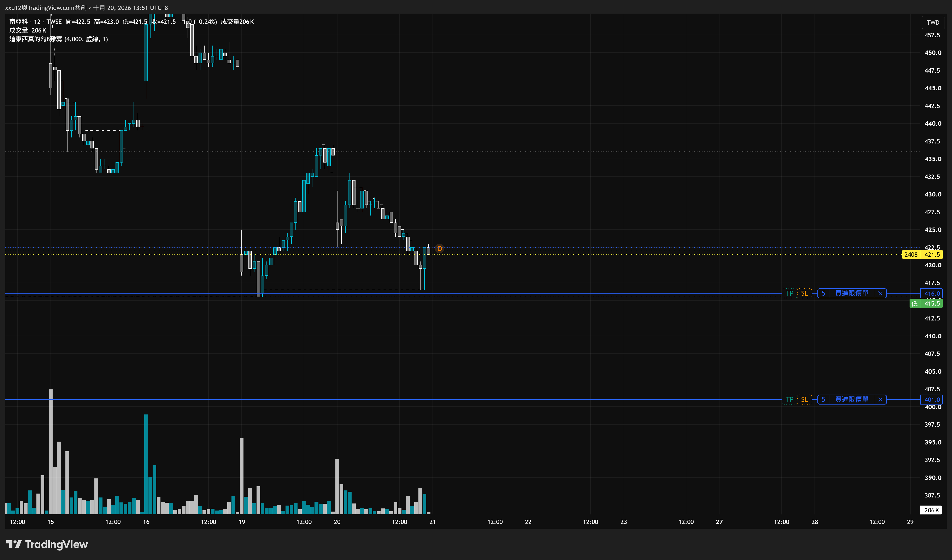Click quantity 5 on the 416.0 order
Viewport: 952px width, 560px height.
tap(824, 293)
